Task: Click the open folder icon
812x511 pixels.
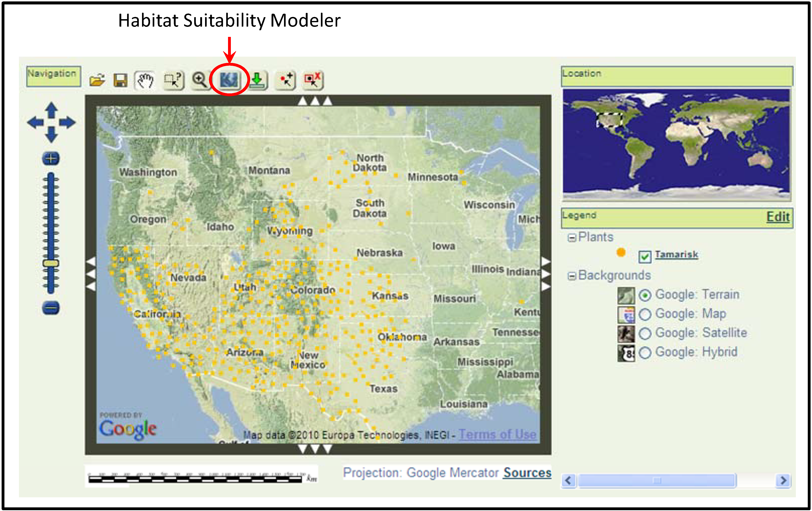Action: (x=97, y=80)
